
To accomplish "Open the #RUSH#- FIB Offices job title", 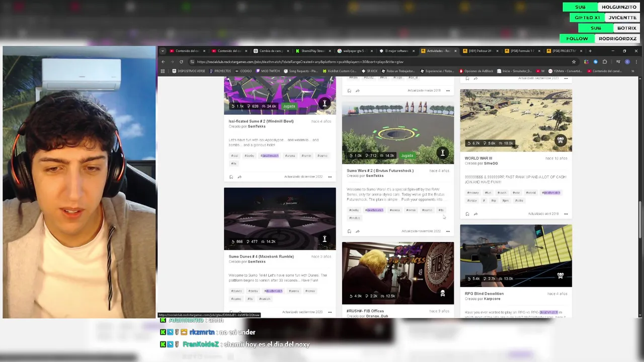I will coord(365,311).
